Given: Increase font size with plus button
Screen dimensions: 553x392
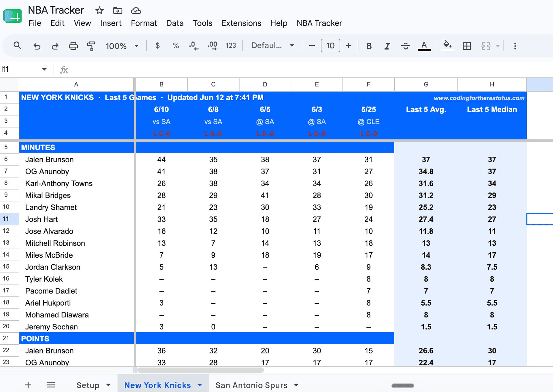Looking at the screenshot, I should (x=348, y=46).
